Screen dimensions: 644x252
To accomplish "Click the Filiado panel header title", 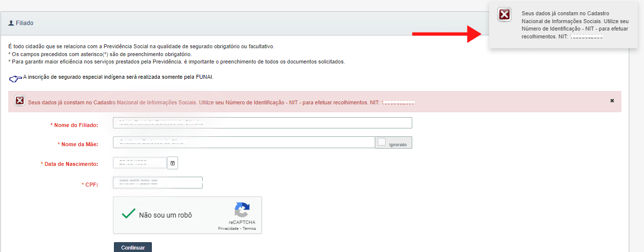I will click(25, 23).
